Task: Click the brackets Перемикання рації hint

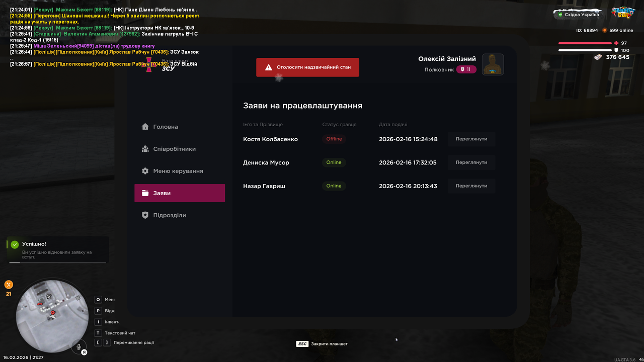Action: (x=124, y=342)
